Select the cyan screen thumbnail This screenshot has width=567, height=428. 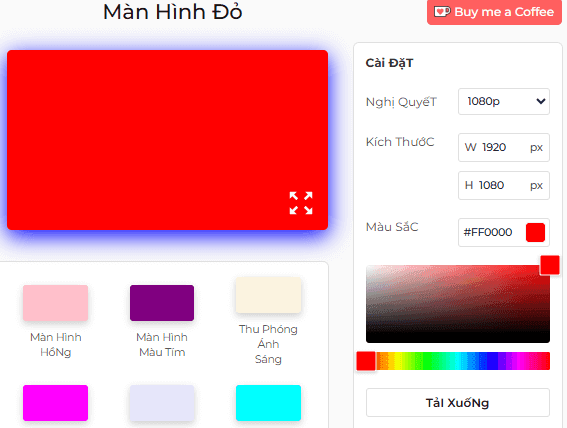point(268,403)
